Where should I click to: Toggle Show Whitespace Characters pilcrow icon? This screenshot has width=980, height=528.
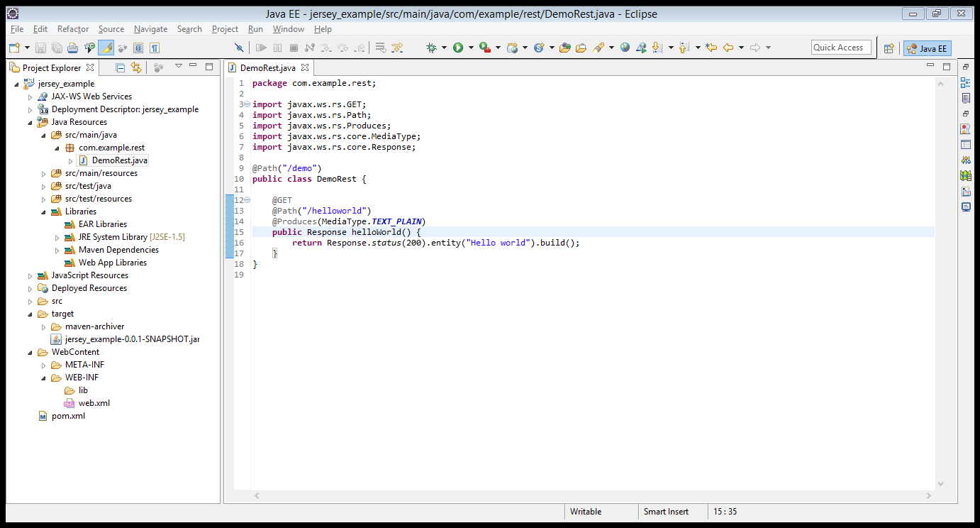coord(154,48)
